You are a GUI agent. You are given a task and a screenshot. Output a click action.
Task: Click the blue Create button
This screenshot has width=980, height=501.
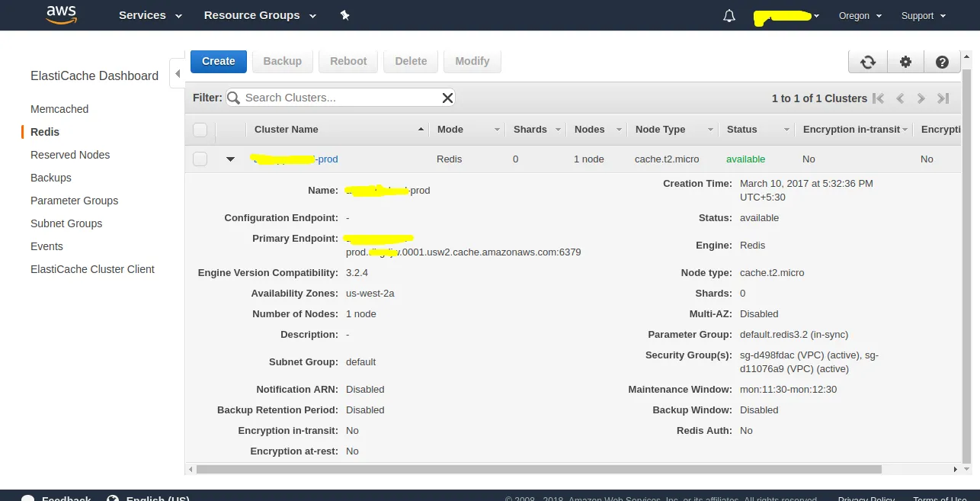(219, 61)
